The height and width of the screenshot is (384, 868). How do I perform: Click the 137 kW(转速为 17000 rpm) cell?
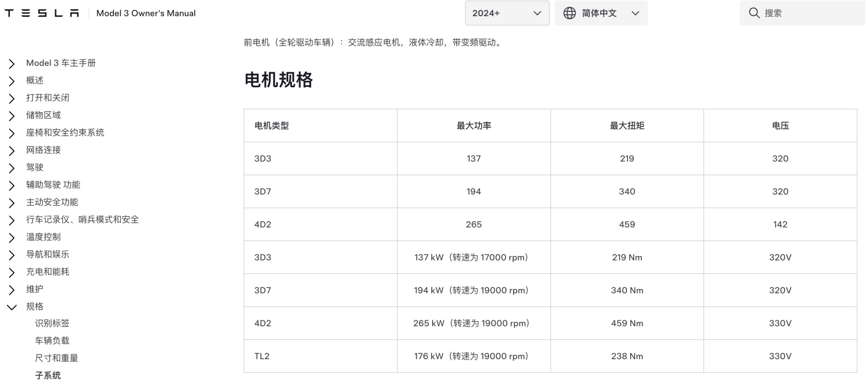[x=473, y=257]
